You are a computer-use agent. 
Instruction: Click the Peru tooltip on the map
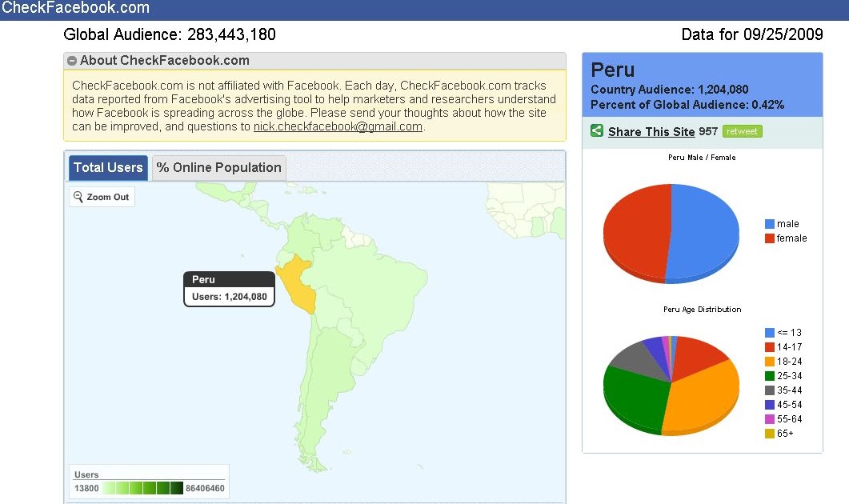(x=229, y=289)
